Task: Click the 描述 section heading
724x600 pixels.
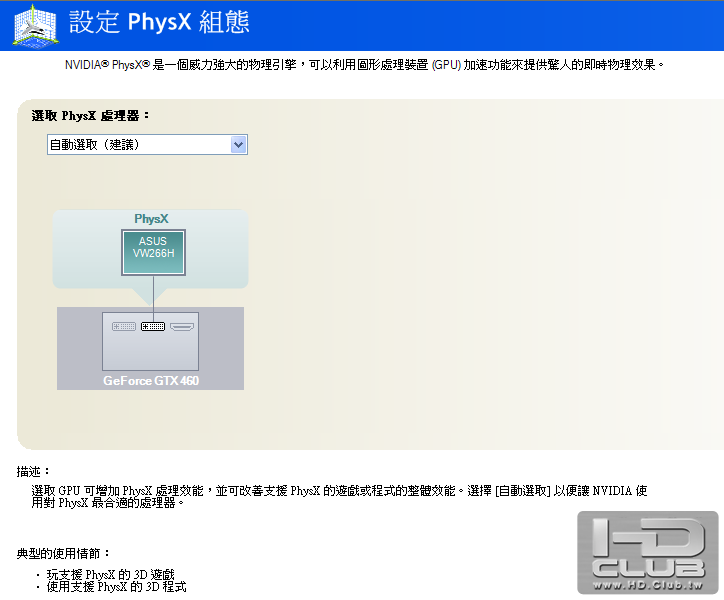Action: 33,472
